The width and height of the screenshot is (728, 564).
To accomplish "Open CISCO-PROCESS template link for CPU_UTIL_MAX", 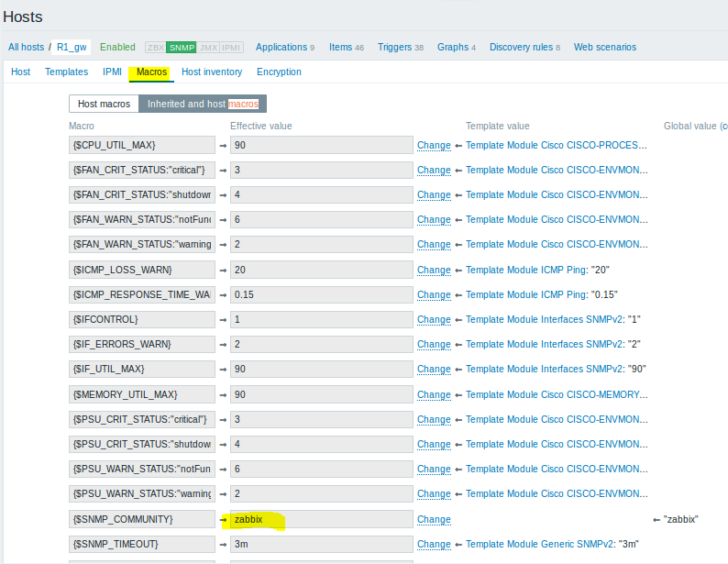I will [557, 145].
